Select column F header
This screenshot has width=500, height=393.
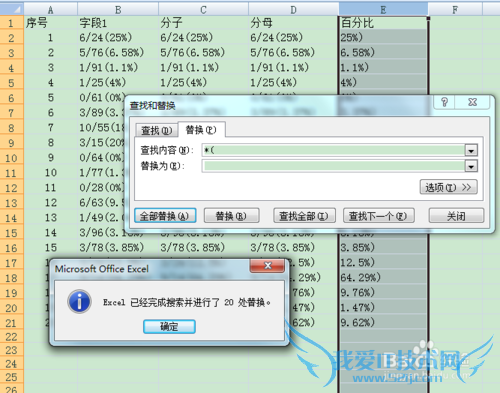pyautogui.click(x=455, y=9)
